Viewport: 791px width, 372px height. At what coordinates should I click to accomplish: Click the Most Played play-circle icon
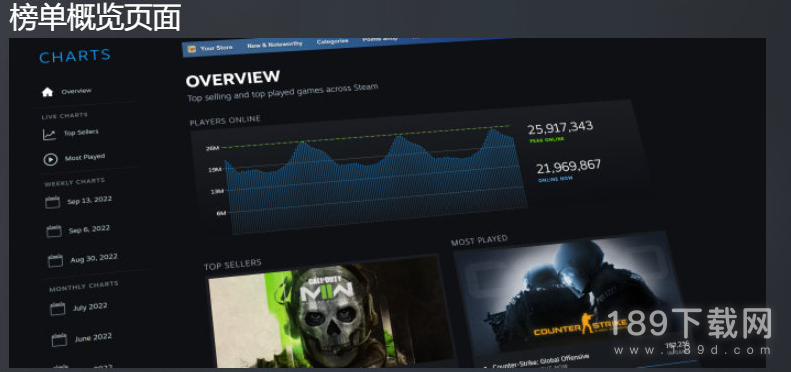pos(50,160)
